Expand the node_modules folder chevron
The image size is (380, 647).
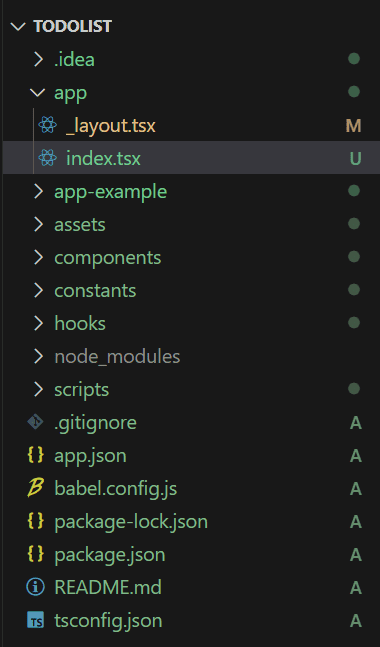38,356
